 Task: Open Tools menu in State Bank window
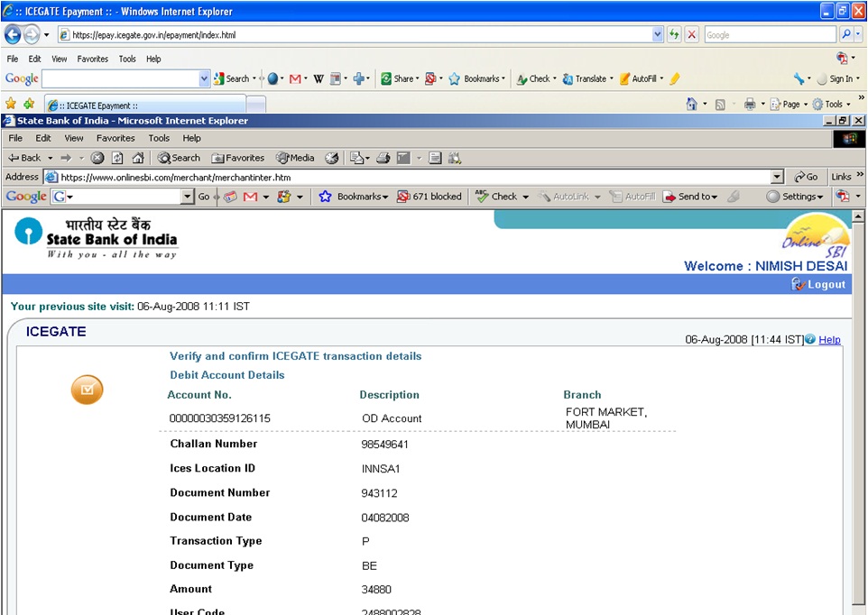click(159, 138)
